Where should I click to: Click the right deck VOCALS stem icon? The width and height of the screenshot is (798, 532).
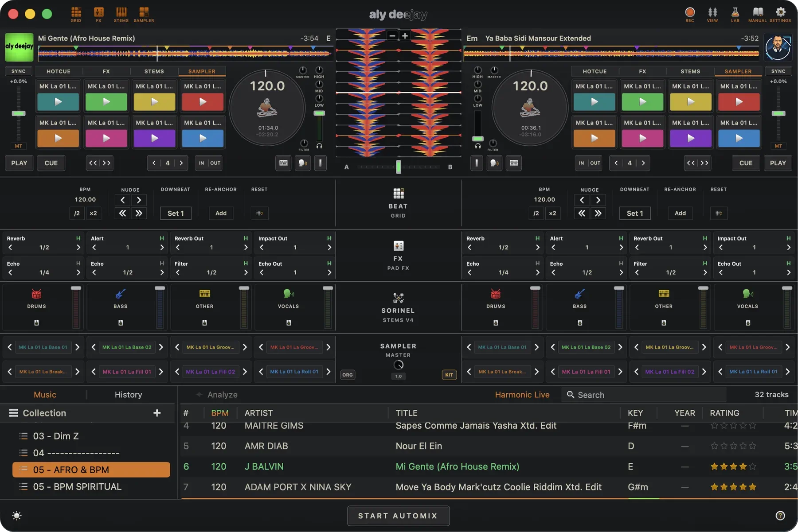pyautogui.click(x=747, y=294)
